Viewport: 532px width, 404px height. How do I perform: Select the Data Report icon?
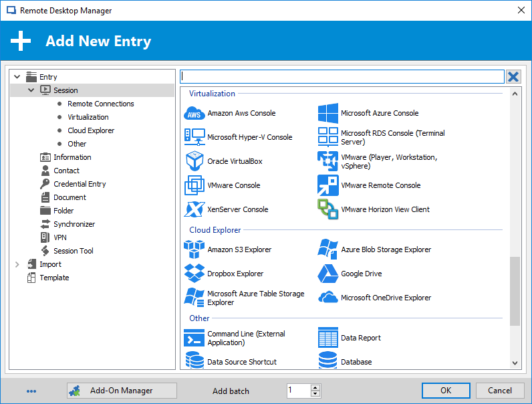pyautogui.click(x=327, y=338)
